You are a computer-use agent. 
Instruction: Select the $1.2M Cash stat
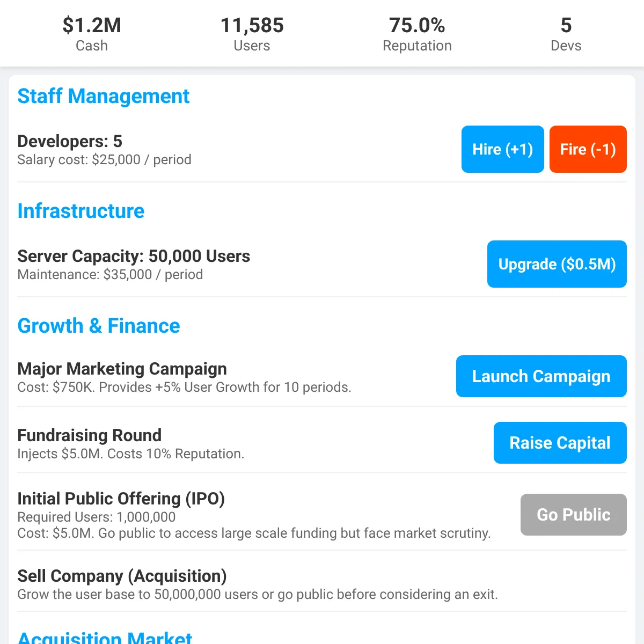point(92,34)
